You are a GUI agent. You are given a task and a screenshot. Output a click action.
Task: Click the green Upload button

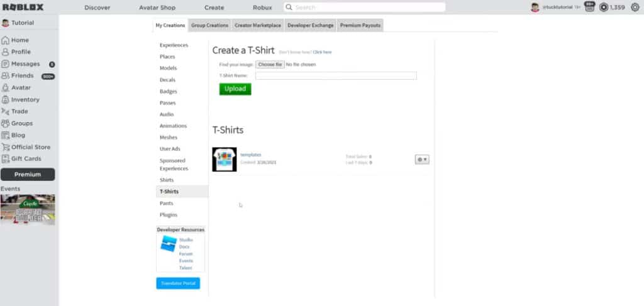[x=235, y=89]
